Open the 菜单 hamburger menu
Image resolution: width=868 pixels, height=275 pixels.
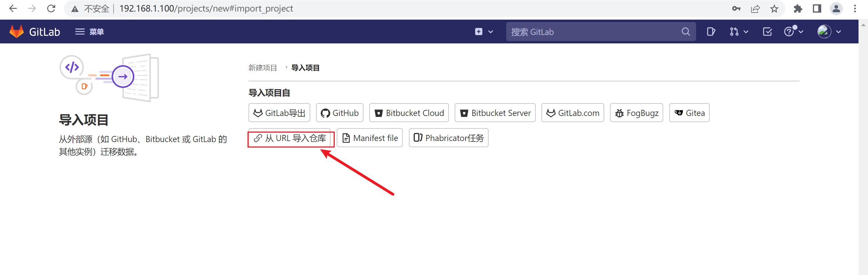pos(89,32)
